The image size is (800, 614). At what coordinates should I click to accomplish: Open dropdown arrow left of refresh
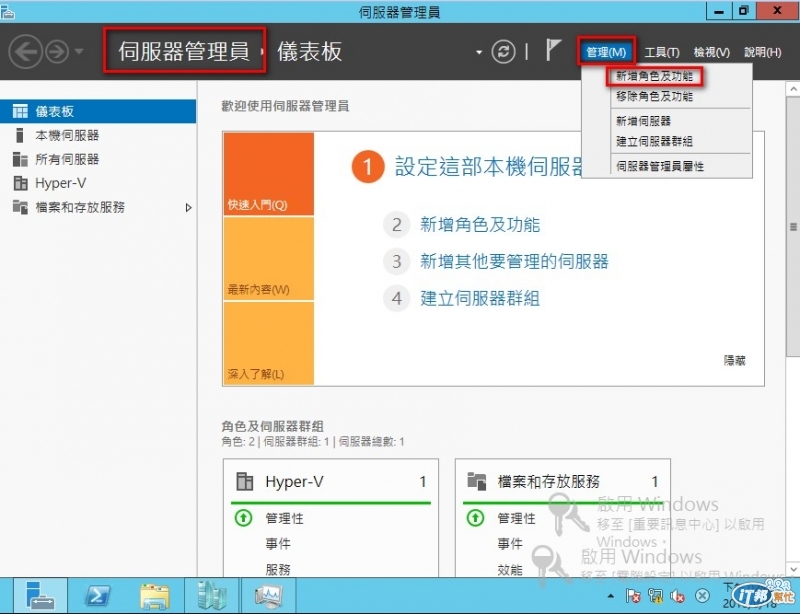(479, 52)
